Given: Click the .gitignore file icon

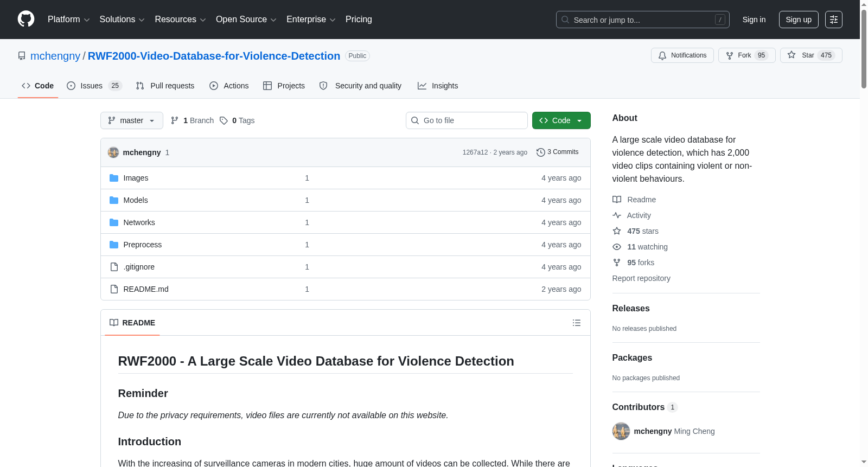Looking at the screenshot, I should pos(114,267).
